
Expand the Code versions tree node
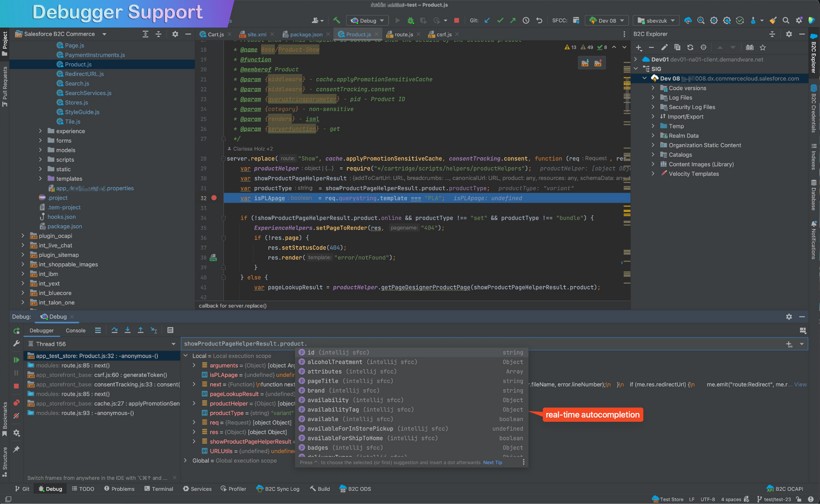(x=653, y=88)
